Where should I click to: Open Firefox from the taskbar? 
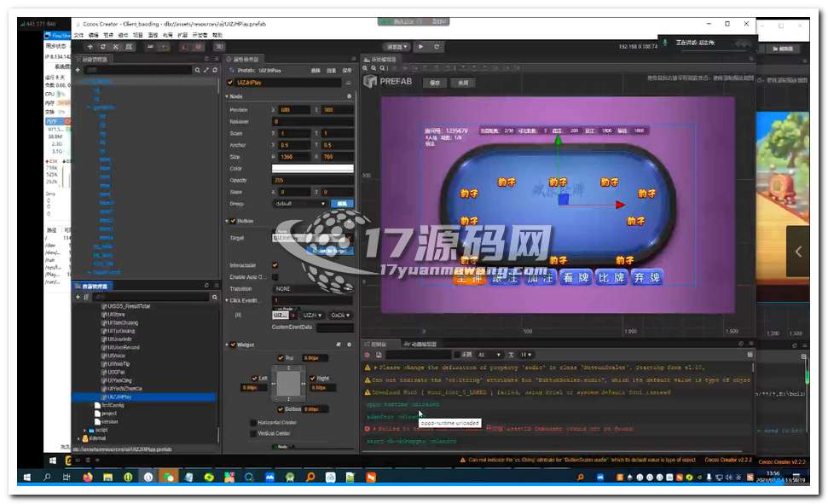click(88, 478)
